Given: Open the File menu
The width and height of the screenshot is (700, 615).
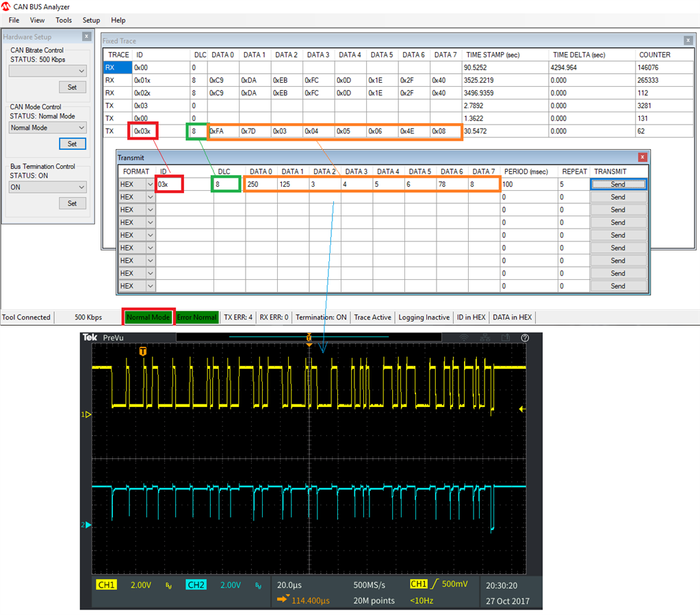Looking at the screenshot, I should click(x=14, y=21).
